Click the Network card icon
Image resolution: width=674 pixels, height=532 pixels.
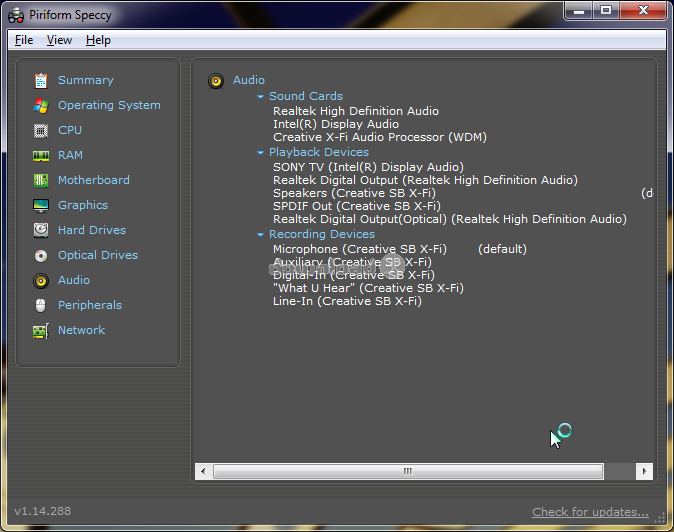coord(41,331)
